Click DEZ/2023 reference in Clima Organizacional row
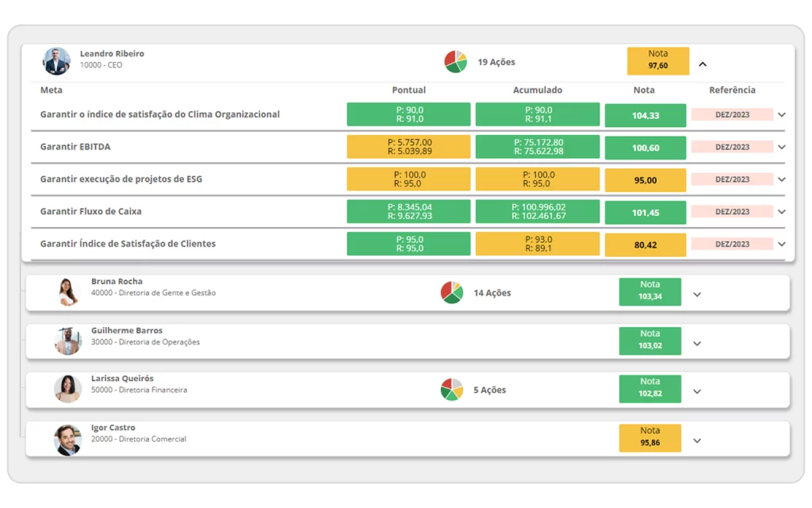 point(732,114)
